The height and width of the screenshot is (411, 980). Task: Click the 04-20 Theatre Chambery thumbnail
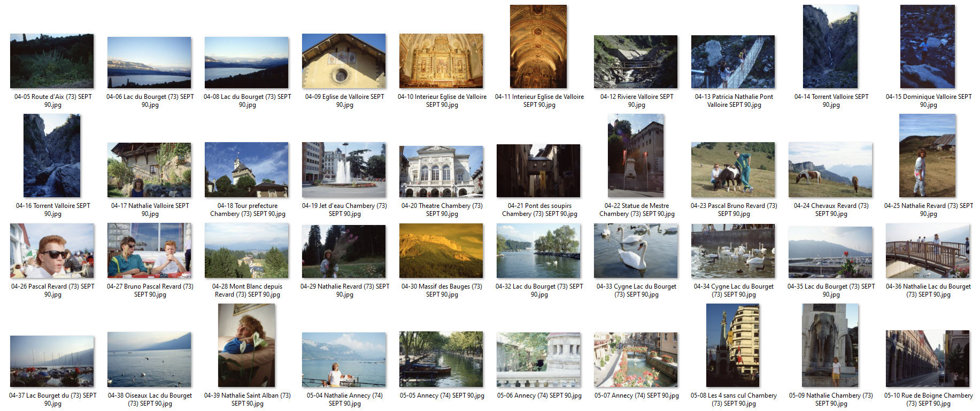(x=441, y=171)
